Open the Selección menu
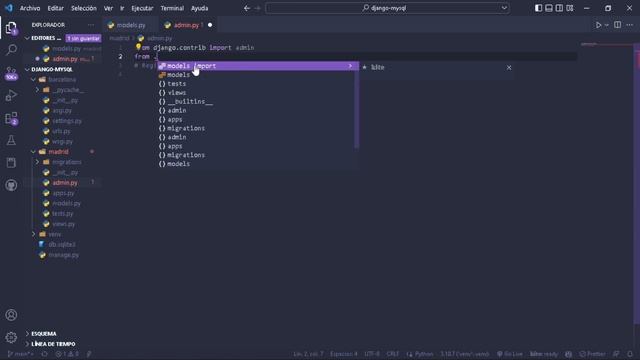640x360 pixels. click(84, 8)
